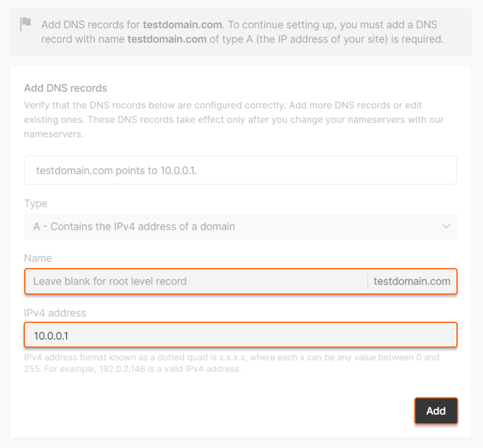Image resolution: width=483 pixels, height=448 pixels.
Task: Click inside the highlighted Name field
Action: point(170,281)
